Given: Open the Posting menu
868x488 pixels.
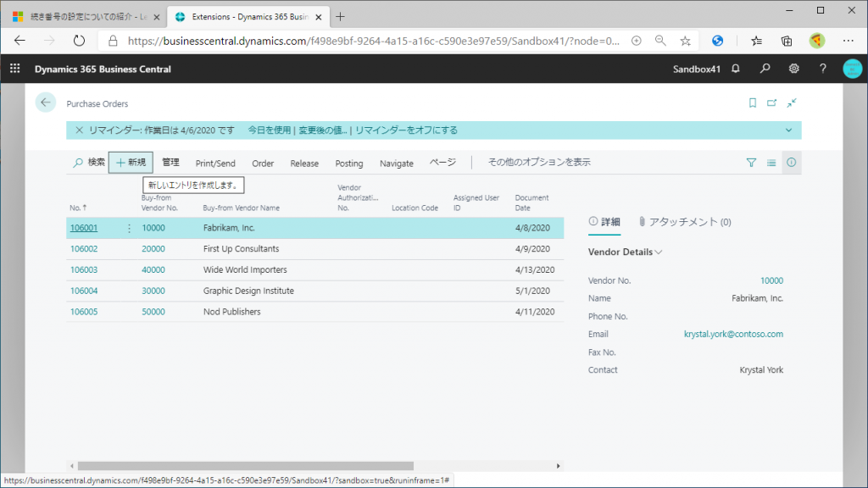Looking at the screenshot, I should tap(349, 164).
